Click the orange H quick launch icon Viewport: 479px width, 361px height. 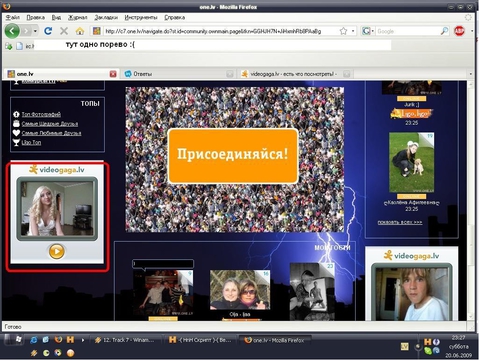pyautogui.click(x=70, y=340)
